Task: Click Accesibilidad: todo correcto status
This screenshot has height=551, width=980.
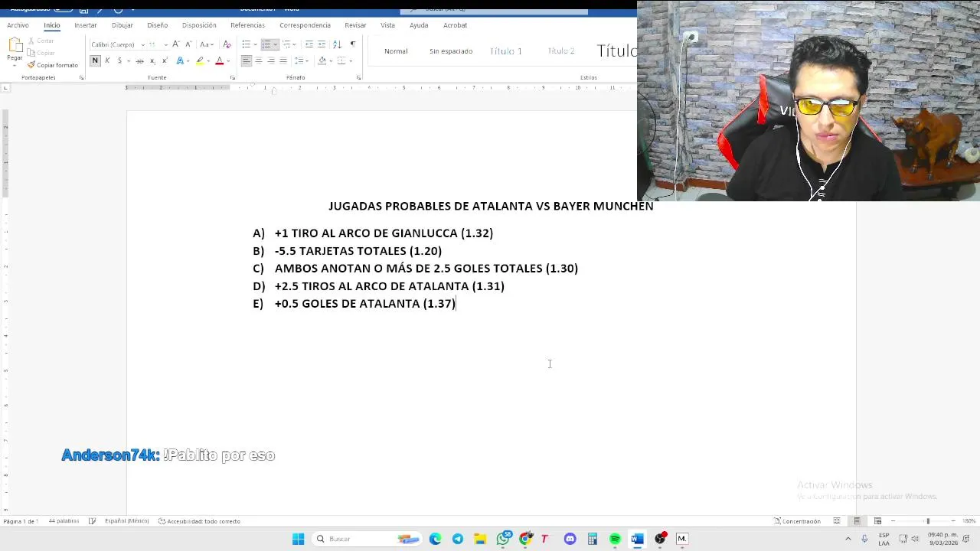Action: [199, 521]
